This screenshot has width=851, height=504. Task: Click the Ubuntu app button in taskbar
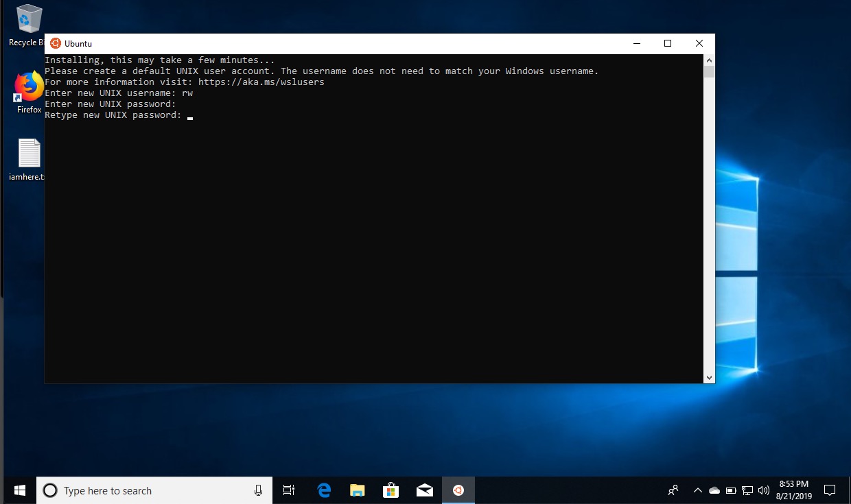coord(458,490)
